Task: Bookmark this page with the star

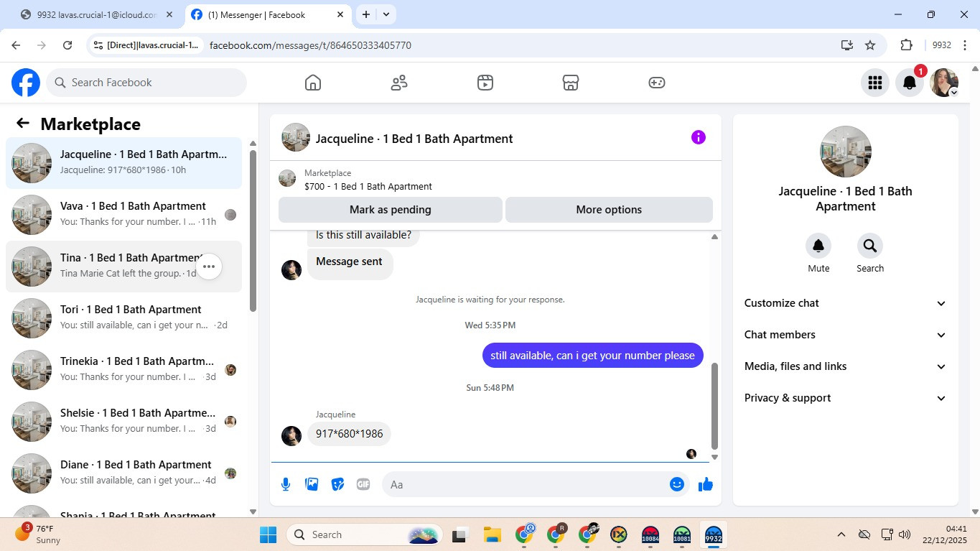Action: pos(870,45)
